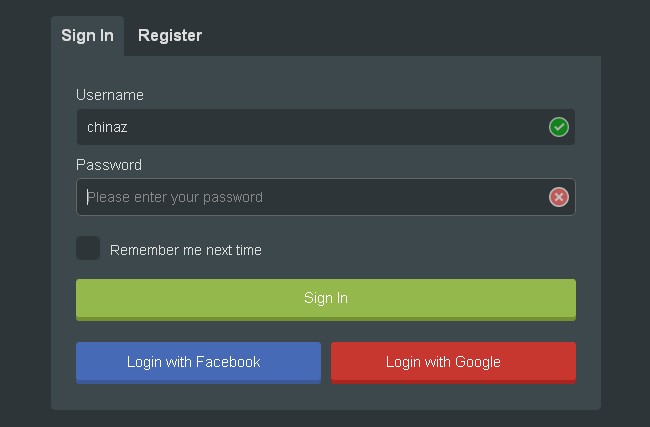Viewport: 650px width, 427px height.
Task: Click the "chinaz" text in the username box
Action: pyautogui.click(x=107, y=127)
